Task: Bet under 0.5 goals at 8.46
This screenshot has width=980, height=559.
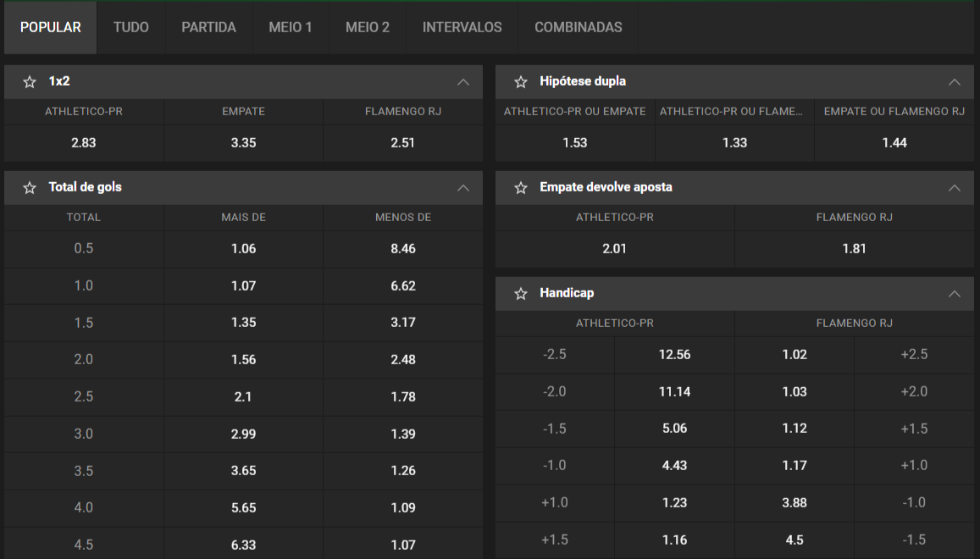Action: point(403,249)
